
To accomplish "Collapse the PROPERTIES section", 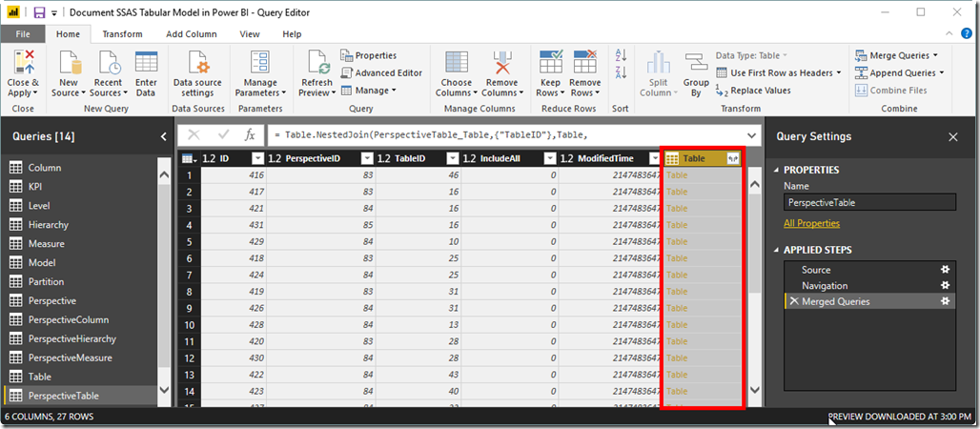I will (x=777, y=170).
